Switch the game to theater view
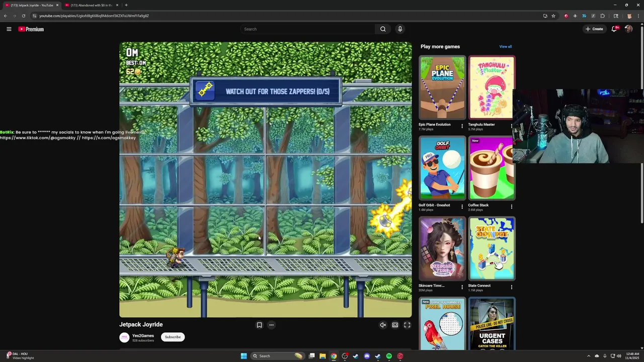 [395, 325]
